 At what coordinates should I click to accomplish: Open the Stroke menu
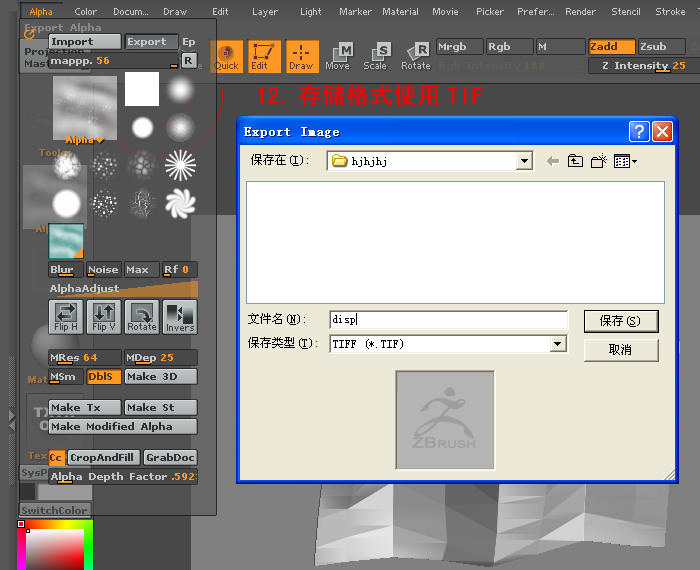point(670,12)
